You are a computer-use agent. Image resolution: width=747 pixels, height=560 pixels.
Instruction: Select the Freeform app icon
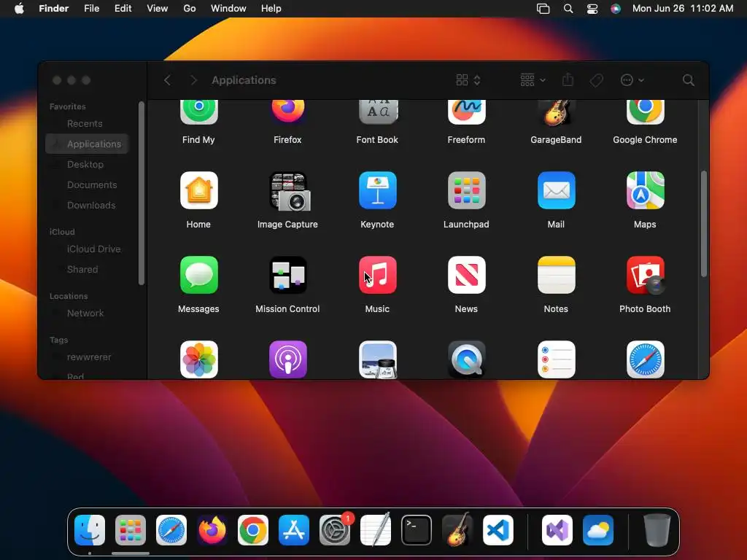point(466,112)
